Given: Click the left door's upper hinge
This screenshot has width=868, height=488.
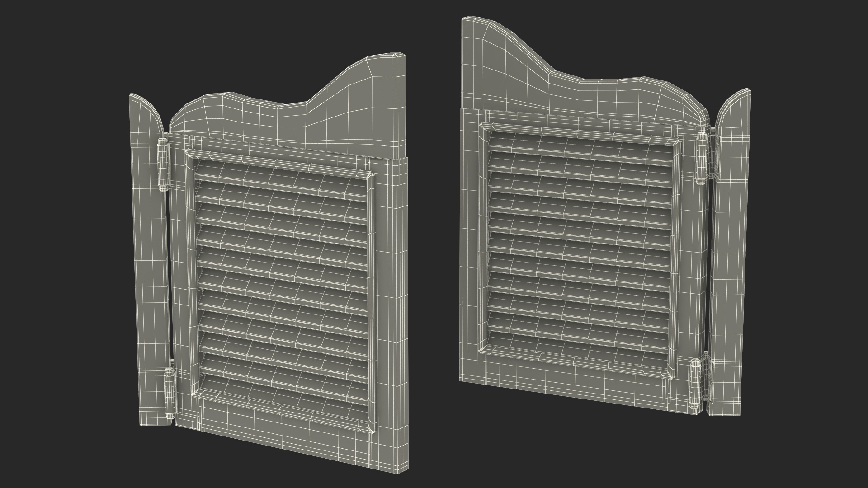Looking at the screenshot, I should click(163, 164).
